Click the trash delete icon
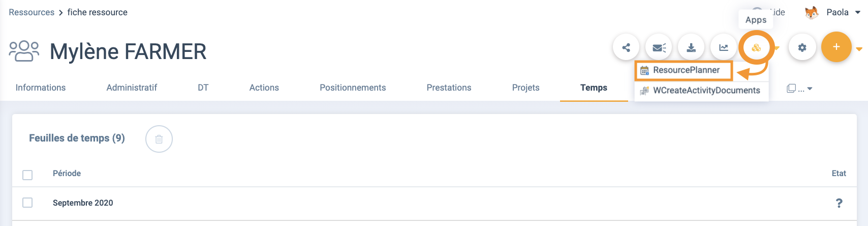Screen dimensions: 868x226 coord(159,139)
